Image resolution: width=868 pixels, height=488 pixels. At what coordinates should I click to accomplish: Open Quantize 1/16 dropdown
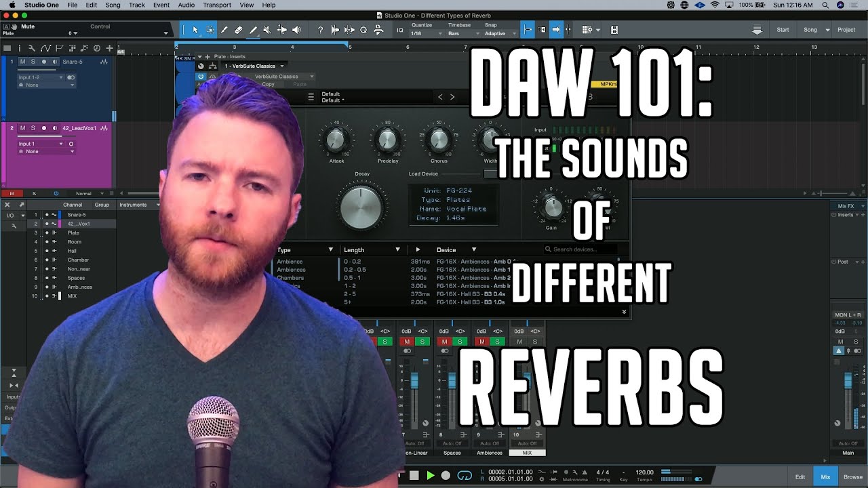(x=426, y=33)
